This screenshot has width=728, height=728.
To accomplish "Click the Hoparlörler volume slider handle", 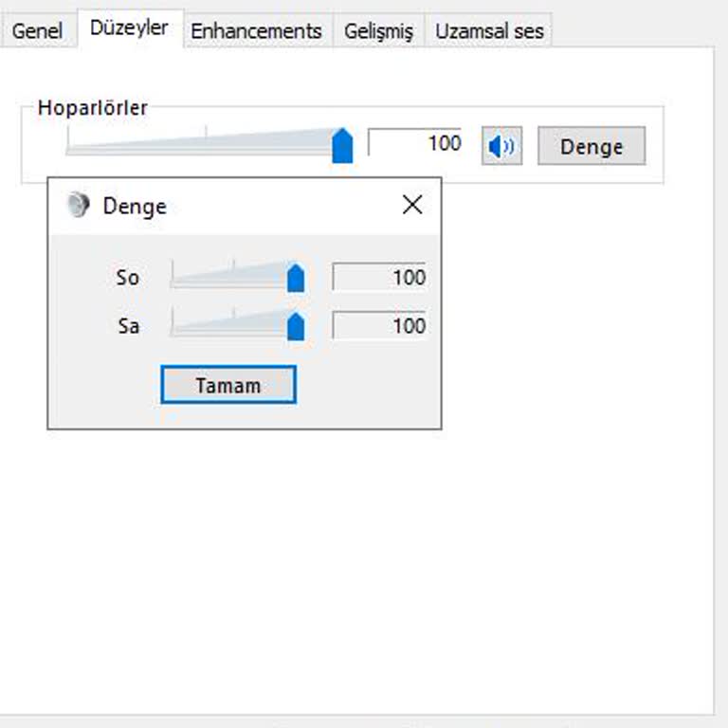I will (x=342, y=146).
